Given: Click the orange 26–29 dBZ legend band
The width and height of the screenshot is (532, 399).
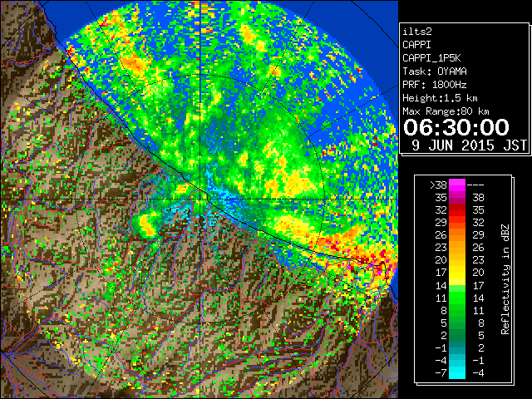Looking at the screenshot, I should tap(457, 234).
